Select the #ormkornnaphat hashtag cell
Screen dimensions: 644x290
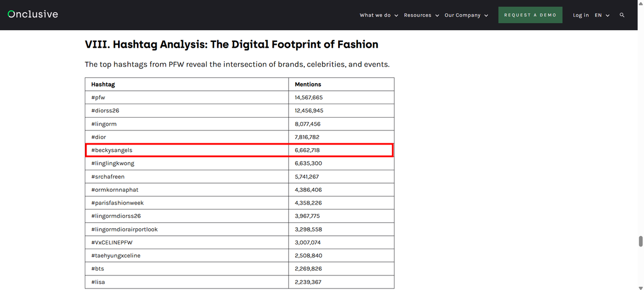pyautogui.click(x=186, y=190)
